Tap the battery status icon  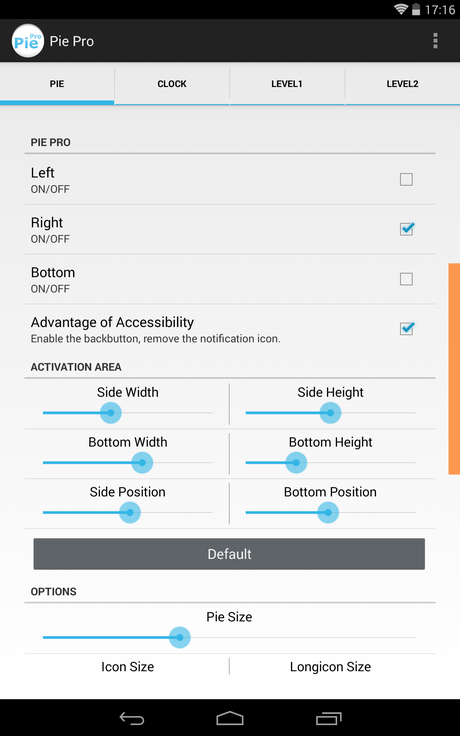click(415, 9)
